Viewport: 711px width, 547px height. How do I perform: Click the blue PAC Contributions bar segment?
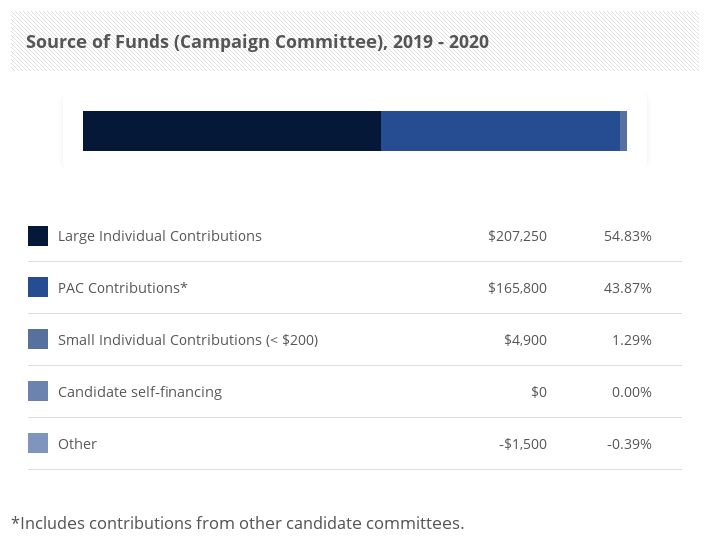tap(500, 131)
